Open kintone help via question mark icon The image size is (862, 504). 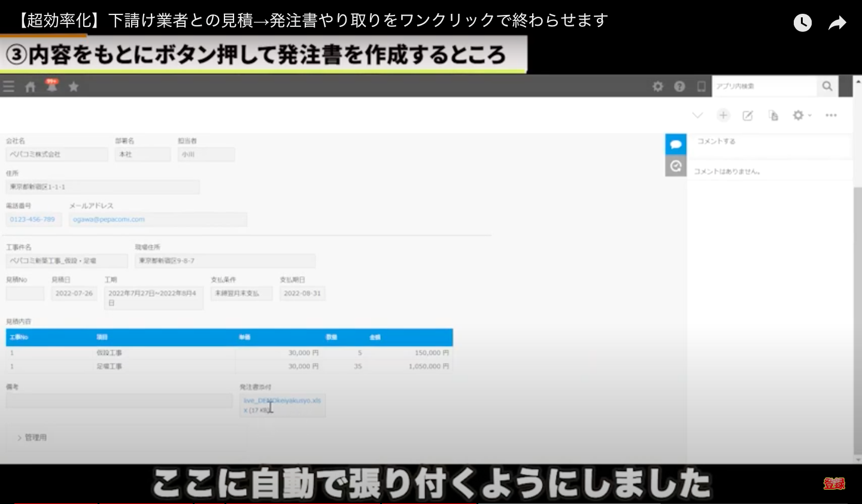point(679,86)
